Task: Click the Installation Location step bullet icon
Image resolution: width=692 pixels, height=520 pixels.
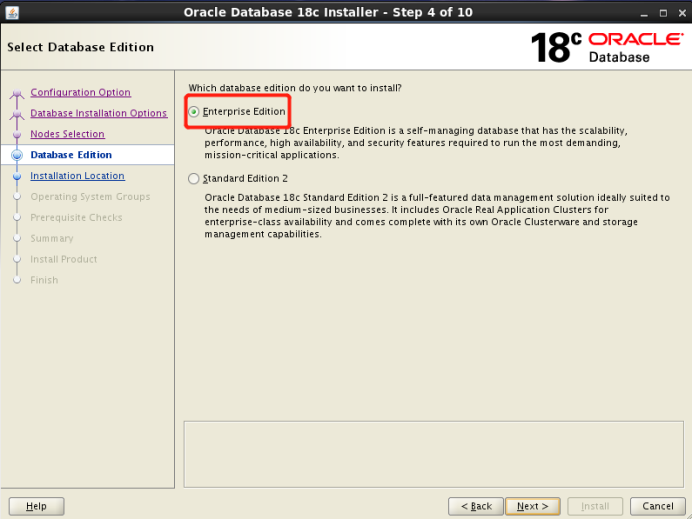Action: tap(17, 176)
